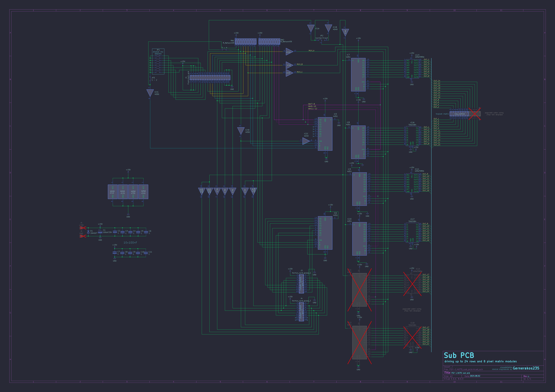Click the IC1B 4049 inverter symbol
Screen dimensions: 555x392
(328, 28)
